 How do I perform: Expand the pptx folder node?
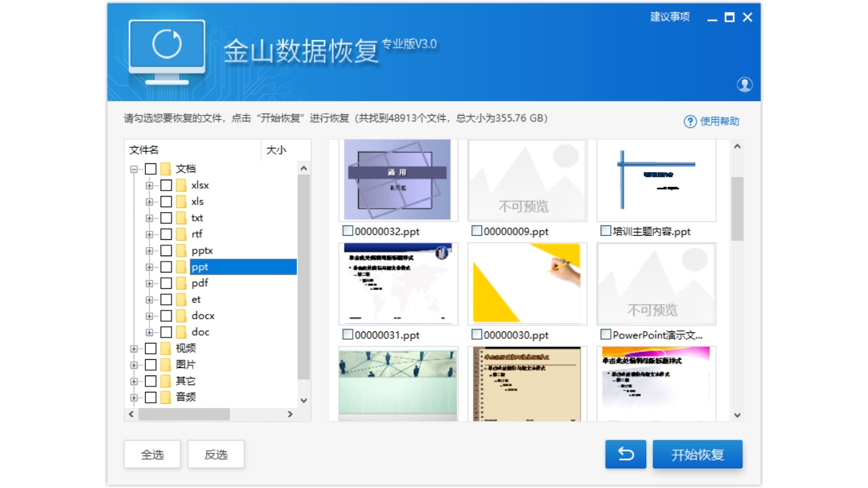click(x=150, y=251)
